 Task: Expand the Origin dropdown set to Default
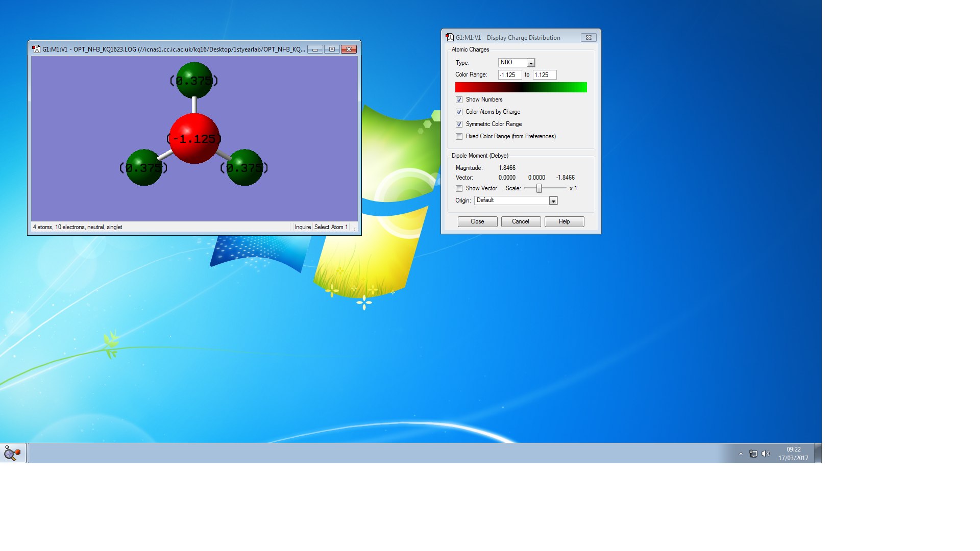coord(553,201)
